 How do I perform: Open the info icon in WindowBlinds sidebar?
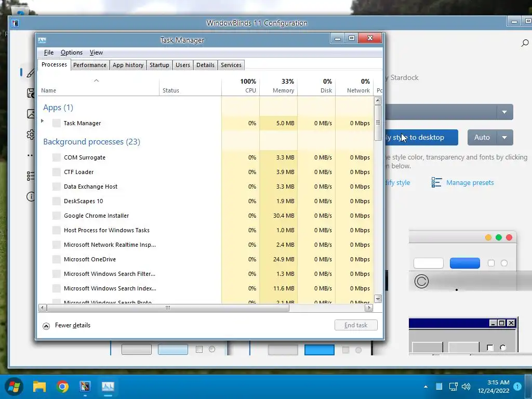pyautogui.click(x=31, y=196)
